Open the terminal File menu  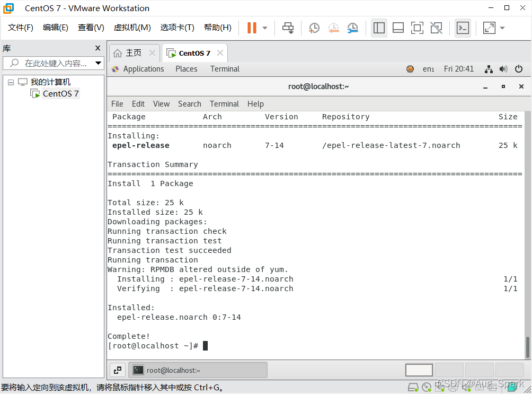[x=117, y=104]
